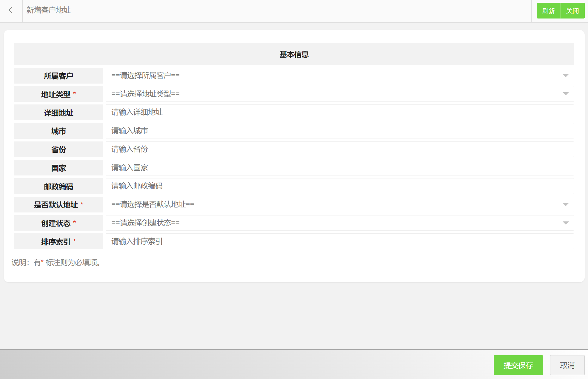Click the back arrow icon
Viewport: 588px width, 379px height.
coord(11,10)
